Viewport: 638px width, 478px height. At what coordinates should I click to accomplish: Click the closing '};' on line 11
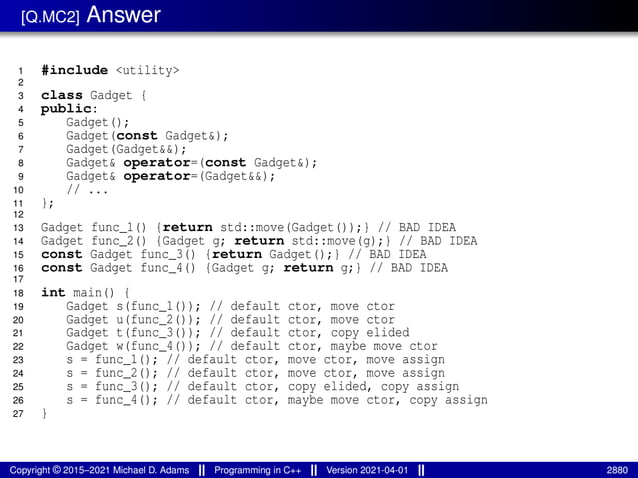tap(47, 203)
